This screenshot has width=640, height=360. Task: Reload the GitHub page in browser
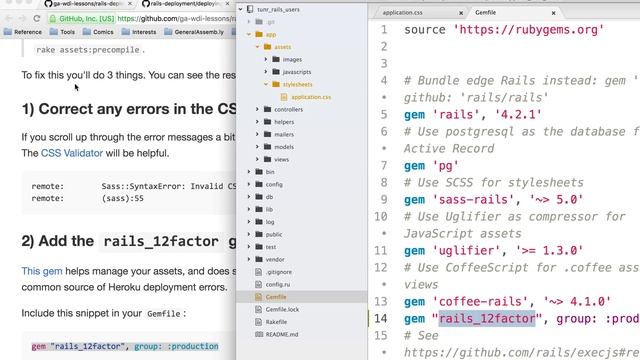[x=37, y=18]
